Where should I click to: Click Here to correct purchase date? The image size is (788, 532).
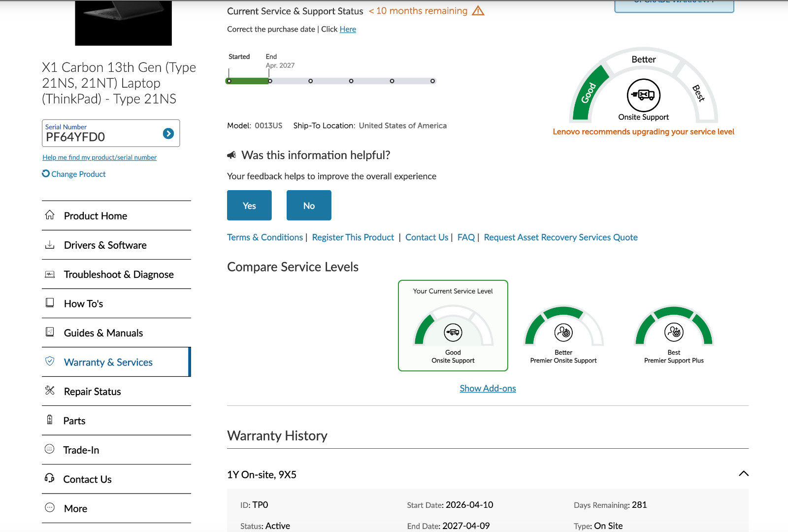point(348,29)
